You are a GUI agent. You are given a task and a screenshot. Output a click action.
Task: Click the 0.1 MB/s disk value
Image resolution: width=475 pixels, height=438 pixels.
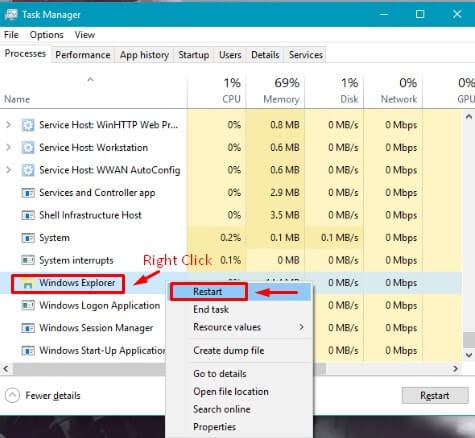(340, 238)
